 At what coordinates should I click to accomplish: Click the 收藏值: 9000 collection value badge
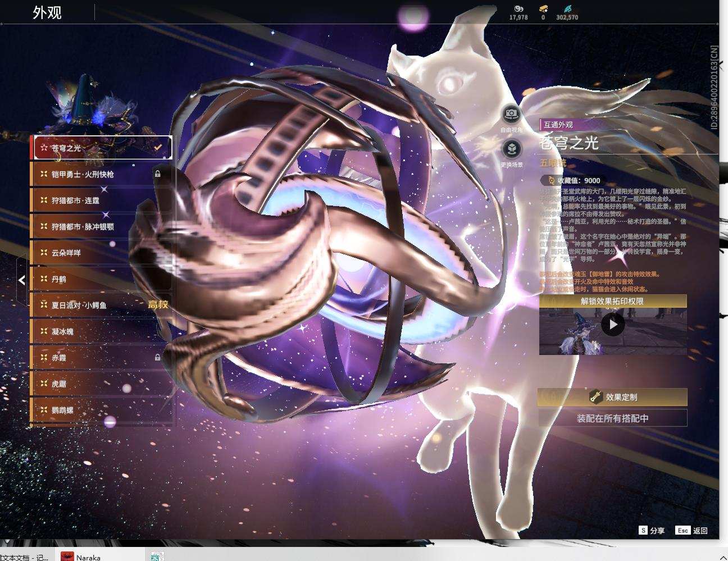(571, 180)
